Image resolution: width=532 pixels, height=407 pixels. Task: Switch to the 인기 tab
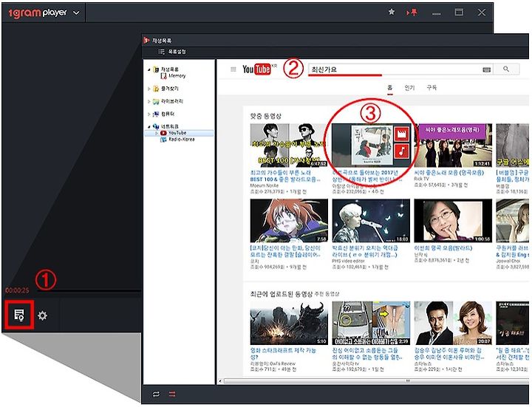click(409, 87)
